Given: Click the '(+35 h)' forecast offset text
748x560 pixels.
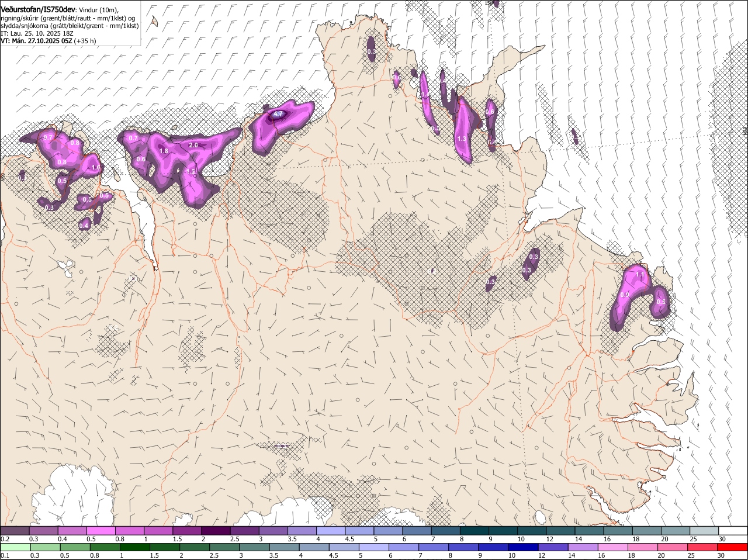Looking at the screenshot, I should pyautogui.click(x=85, y=41).
